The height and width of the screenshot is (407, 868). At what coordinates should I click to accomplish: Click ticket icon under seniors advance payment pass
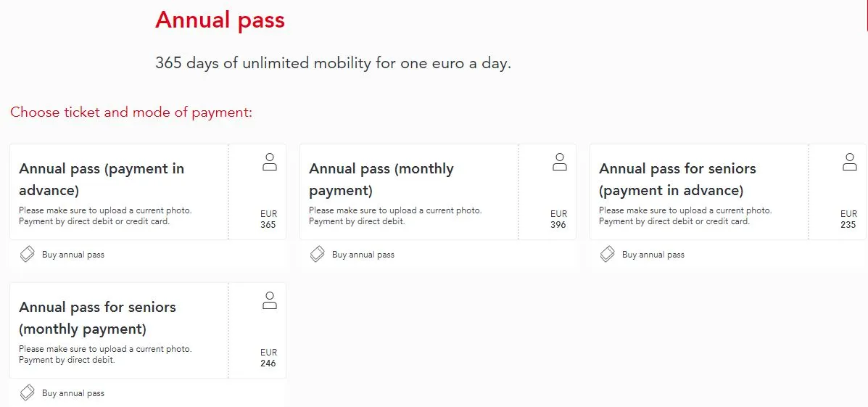tap(608, 255)
